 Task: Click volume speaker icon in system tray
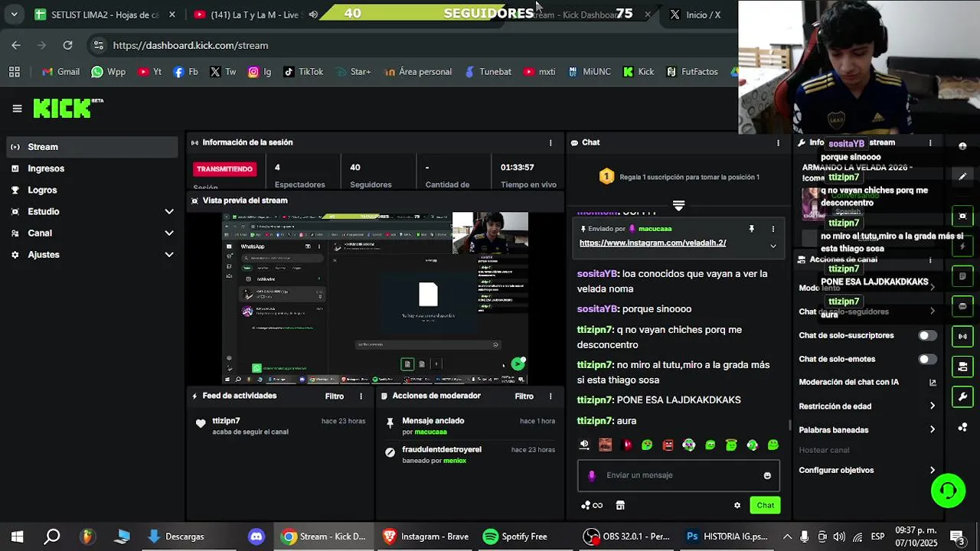[839, 536]
